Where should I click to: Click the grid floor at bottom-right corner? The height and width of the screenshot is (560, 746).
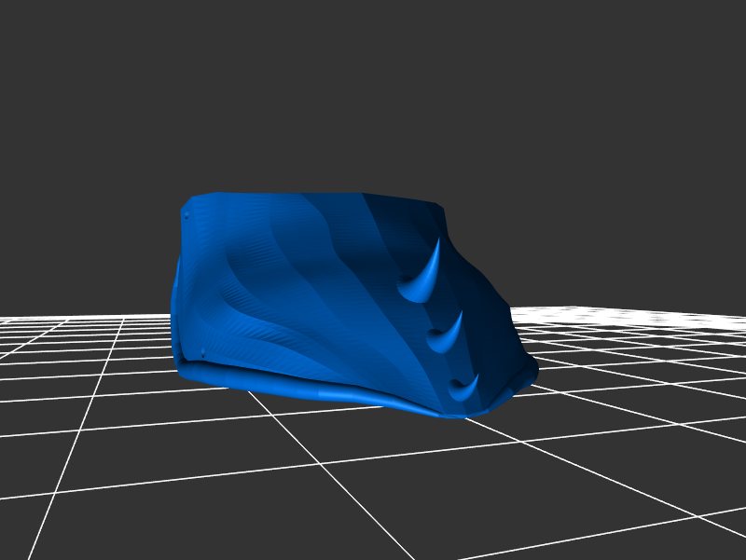pos(690,522)
